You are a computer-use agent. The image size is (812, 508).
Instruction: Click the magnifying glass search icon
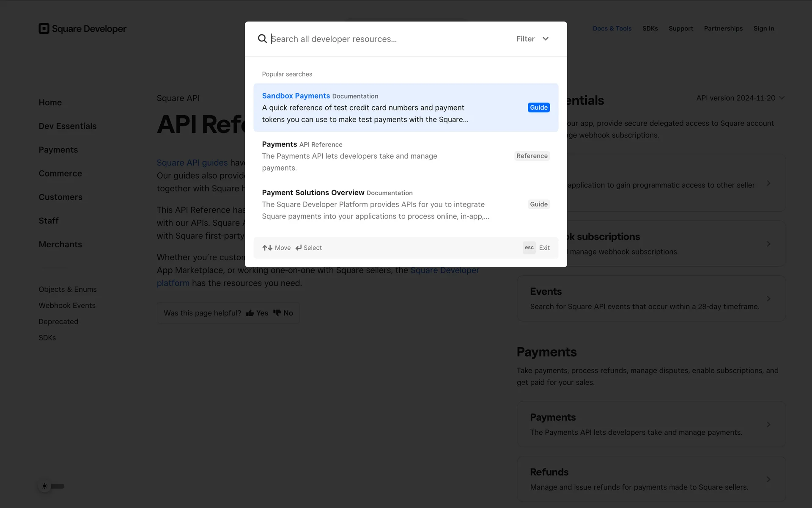coord(262,39)
